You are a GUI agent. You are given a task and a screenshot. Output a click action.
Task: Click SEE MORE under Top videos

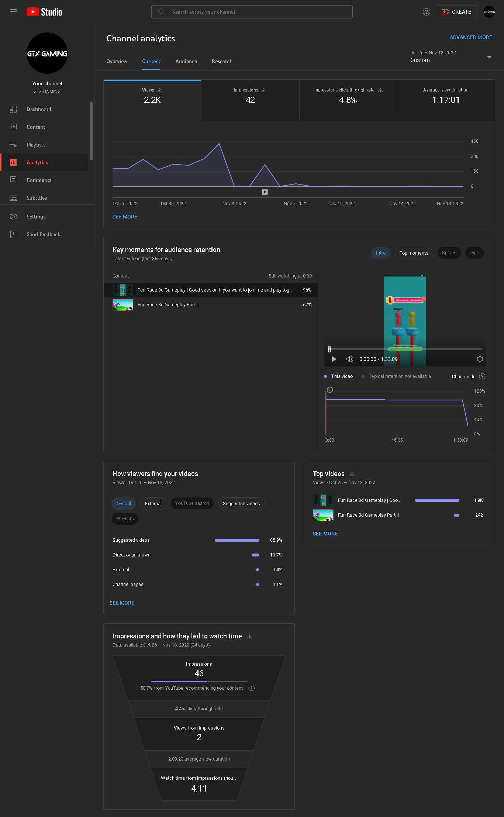[x=325, y=534]
